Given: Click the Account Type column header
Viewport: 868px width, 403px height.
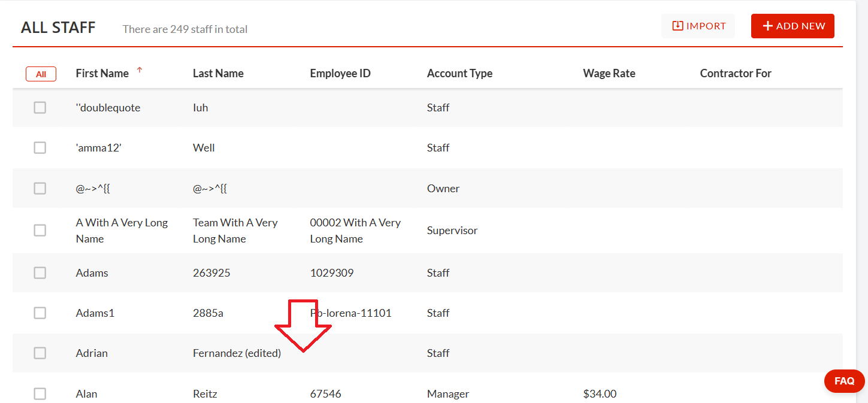Looking at the screenshot, I should [x=459, y=73].
